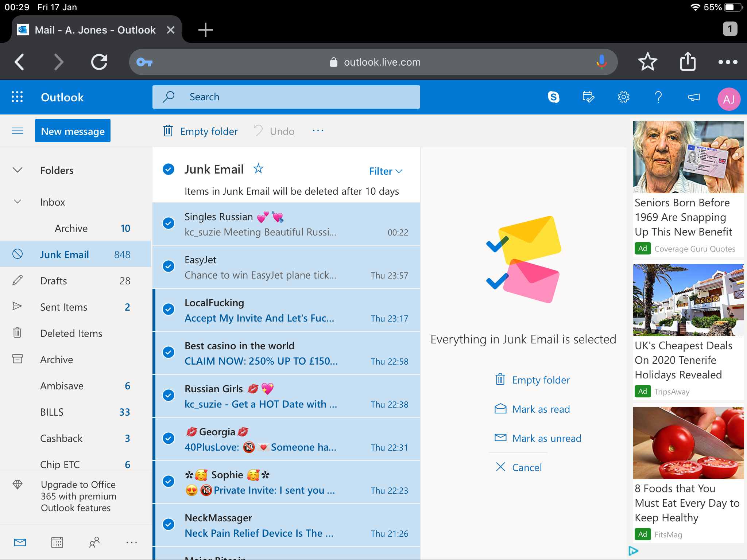Deselect the LocalFucking message checkbox
The height and width of the screenshot is (560, 747).
pyautogui.click(x=169, y=309)
